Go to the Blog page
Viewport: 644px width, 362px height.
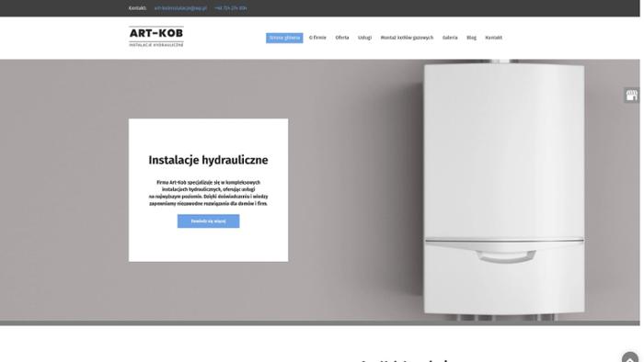tap(471, 38)
